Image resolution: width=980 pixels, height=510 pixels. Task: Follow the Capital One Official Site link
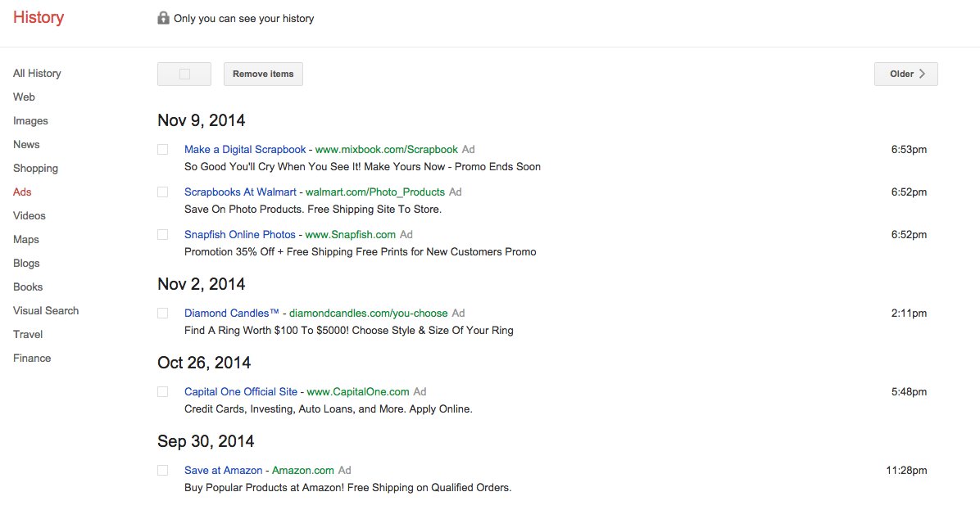[x=241, y=392]
